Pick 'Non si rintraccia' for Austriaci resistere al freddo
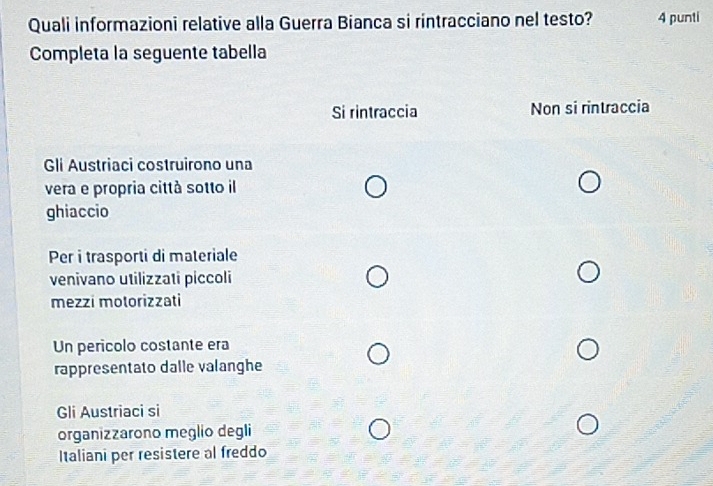This screenshot has width=713, height=486. 589,428
